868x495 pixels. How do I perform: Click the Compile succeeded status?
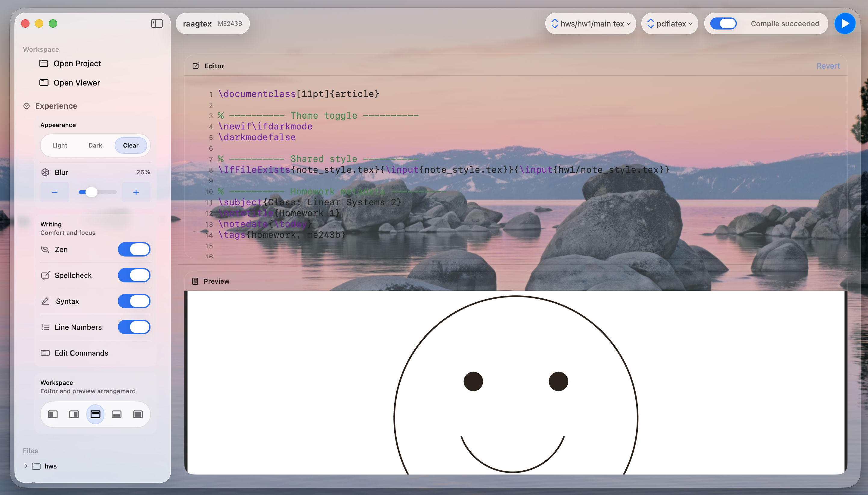click(785, 23)
